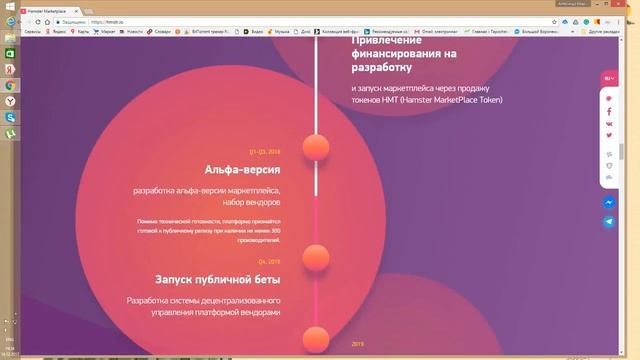The height and width of the screenshot is (360, 640).
Task: Switch to Chrome in taskbar
Action: coord(10,85)
